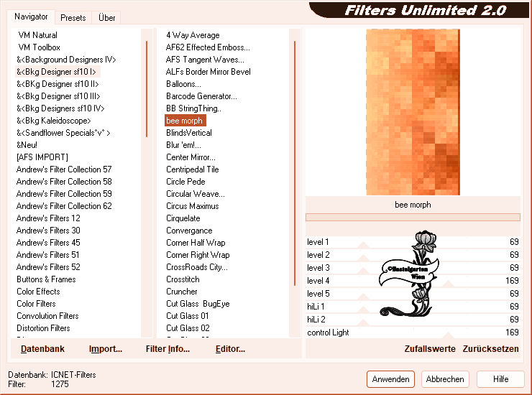Select VM Toolbox category
Image resolution: width=532 pixels, height=395 pixels.
coord(40,47)
